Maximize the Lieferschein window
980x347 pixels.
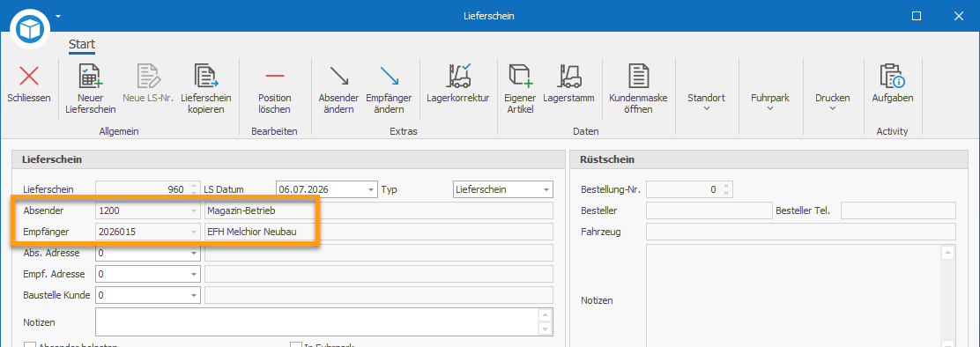917,16
